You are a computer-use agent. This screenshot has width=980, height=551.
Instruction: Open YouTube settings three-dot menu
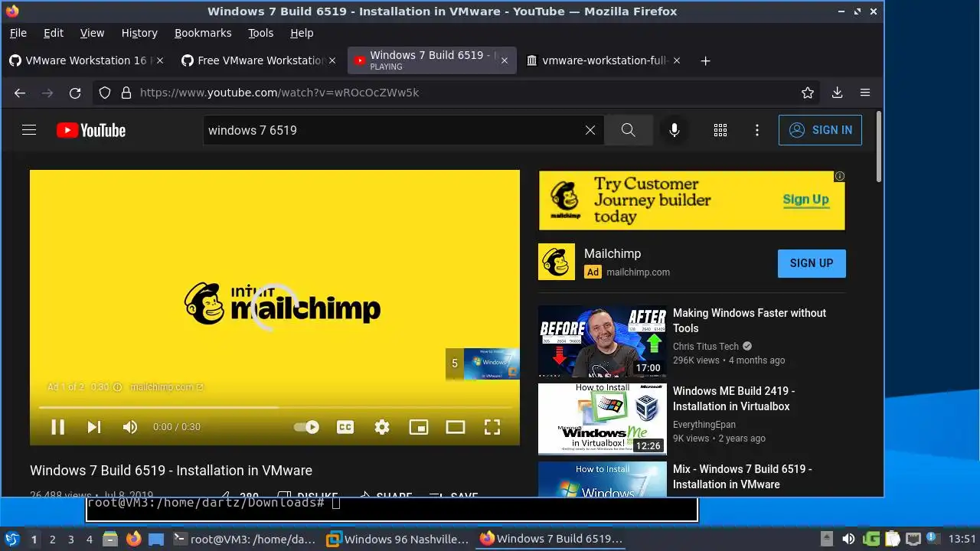pyautogui.click(x=757, y=130)
